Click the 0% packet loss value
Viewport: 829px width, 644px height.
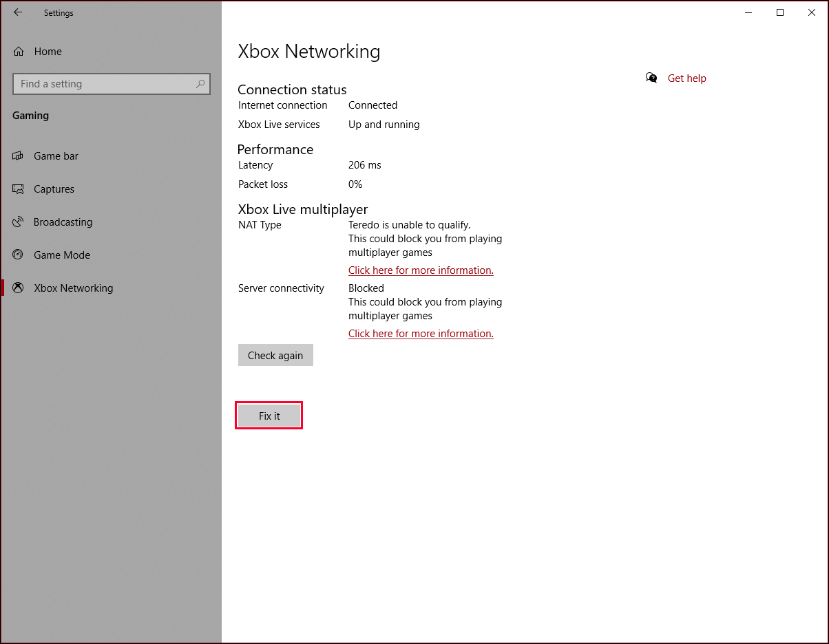pos(355,184)
